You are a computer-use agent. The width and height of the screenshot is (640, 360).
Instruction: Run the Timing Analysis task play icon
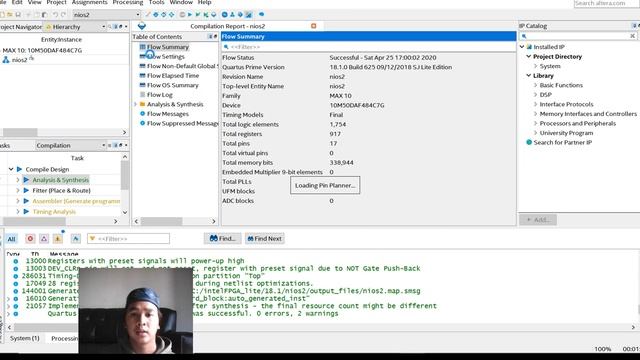26,211
